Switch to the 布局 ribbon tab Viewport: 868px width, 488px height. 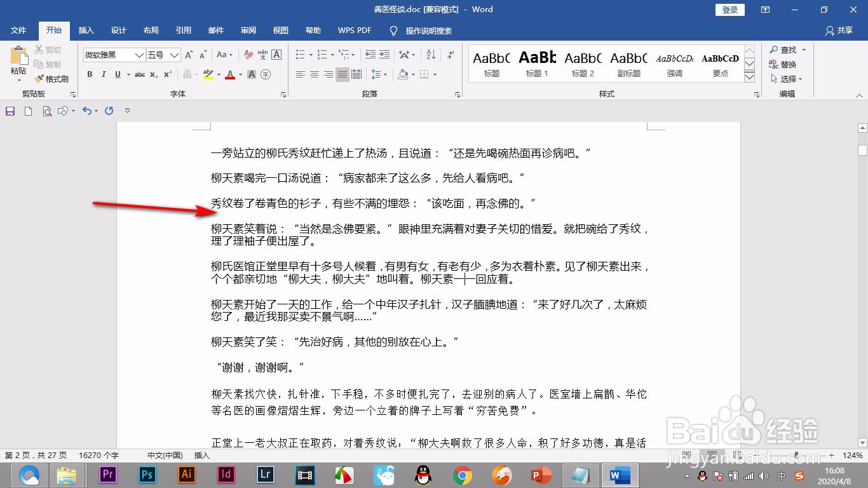point(151,30)
